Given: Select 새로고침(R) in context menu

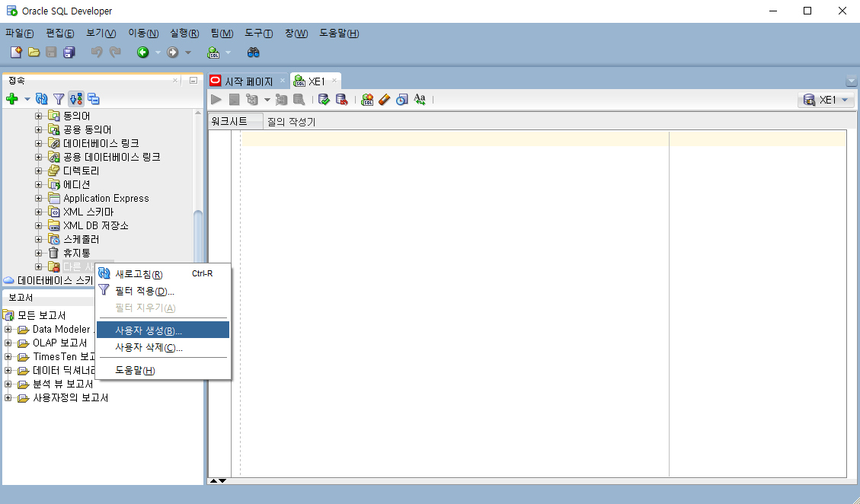Looking at the screenshot, I should click(163, 273).
